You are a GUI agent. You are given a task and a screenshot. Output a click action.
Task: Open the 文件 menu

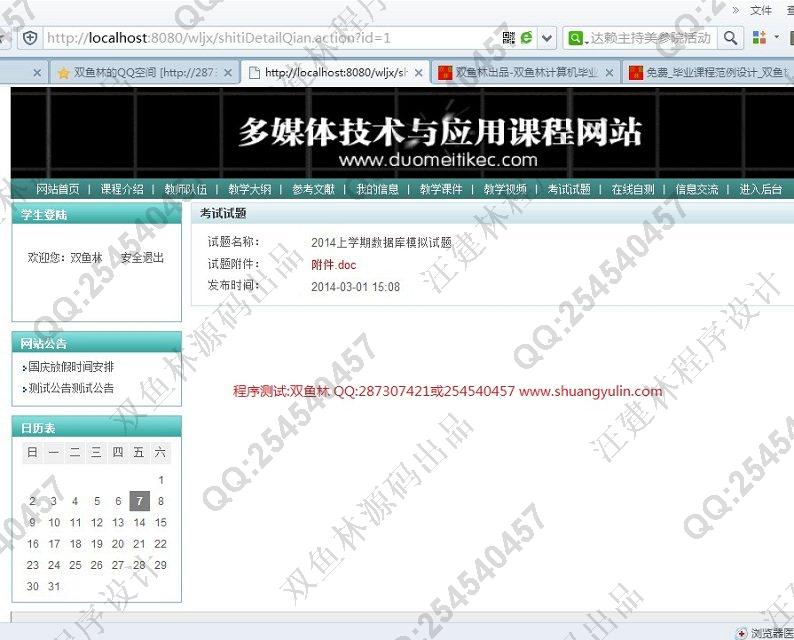pos(761,10)
